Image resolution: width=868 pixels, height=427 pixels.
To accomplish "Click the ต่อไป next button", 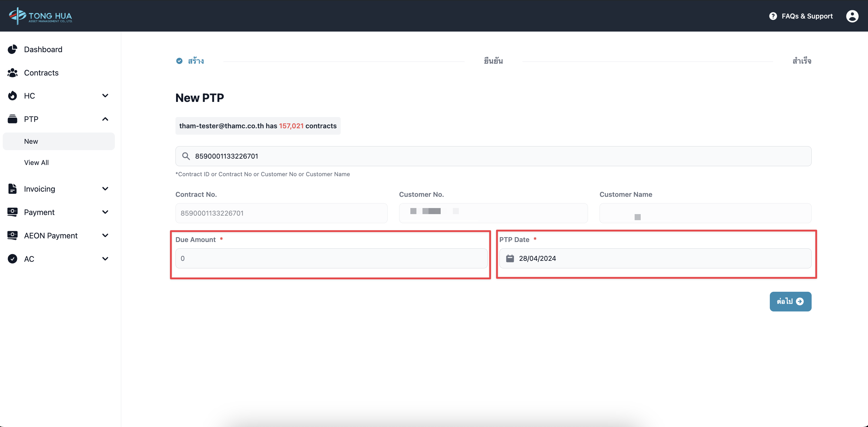I will click(790, 301).
